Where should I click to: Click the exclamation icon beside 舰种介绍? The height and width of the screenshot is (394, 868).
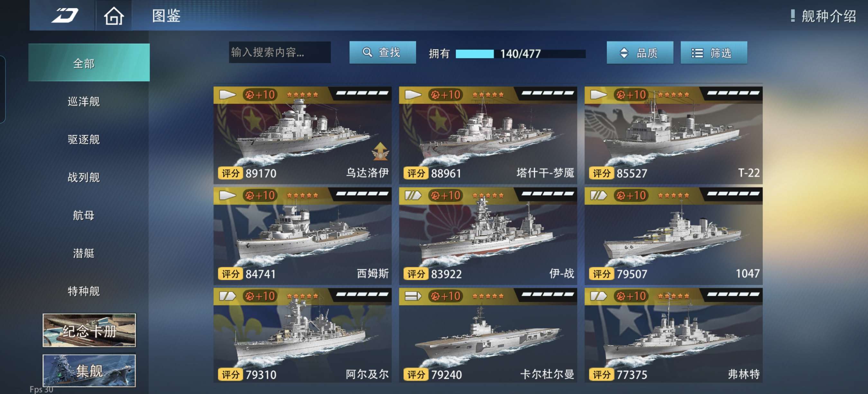(x=792, y=15)
